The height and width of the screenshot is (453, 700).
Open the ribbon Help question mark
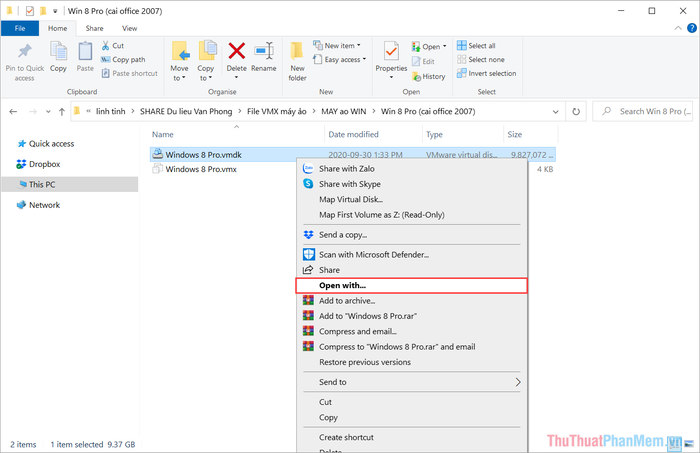pos(692,28)
